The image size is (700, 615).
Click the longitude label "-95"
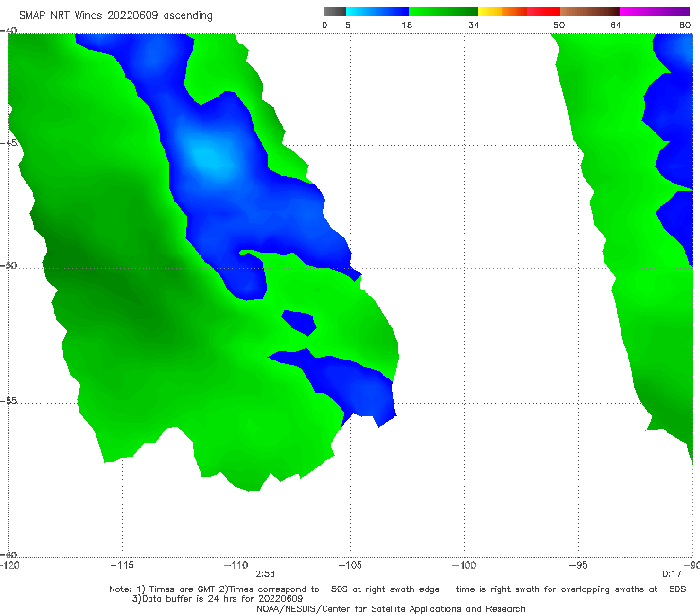pos(578,565)
